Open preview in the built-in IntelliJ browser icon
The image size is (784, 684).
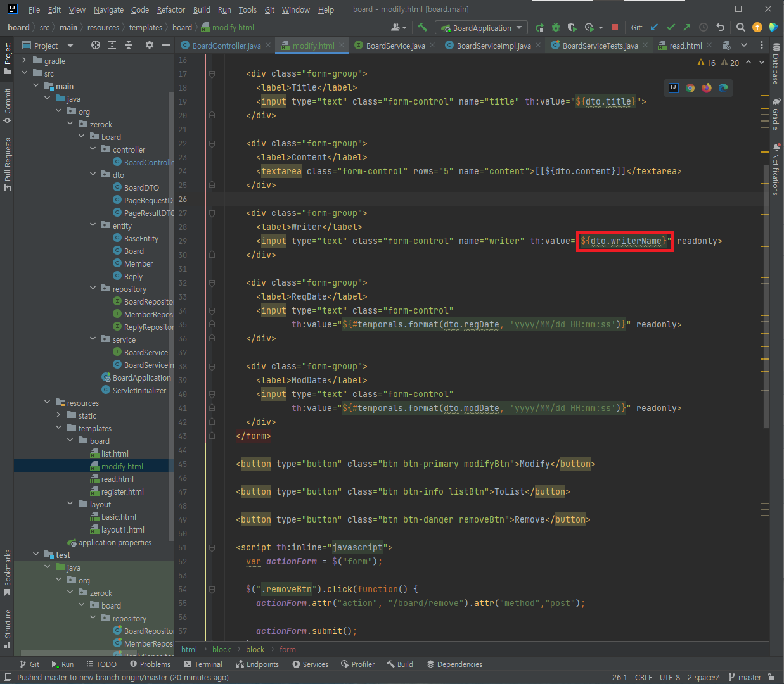click(674, 88)
